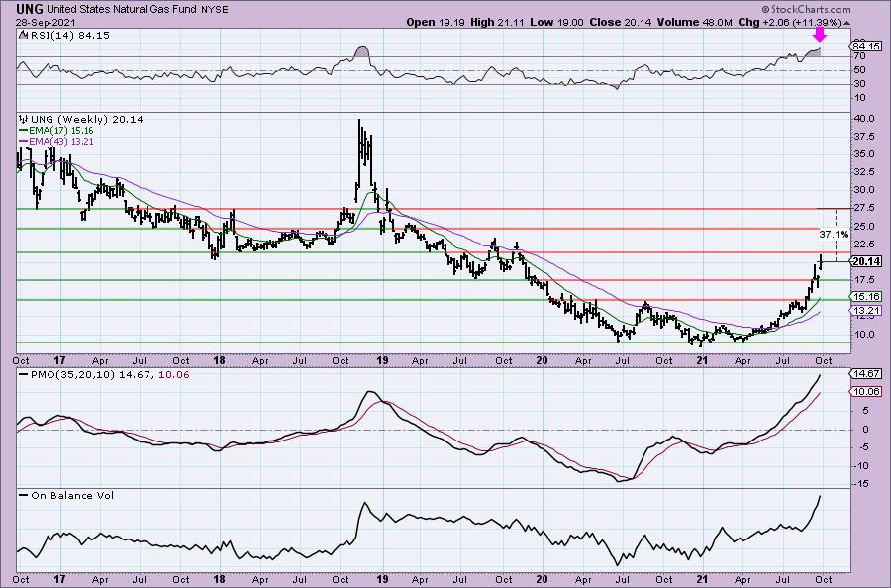The image size is (891, 588).
Task: Click the green EMA(17) legend line
Action: [24, 130]
